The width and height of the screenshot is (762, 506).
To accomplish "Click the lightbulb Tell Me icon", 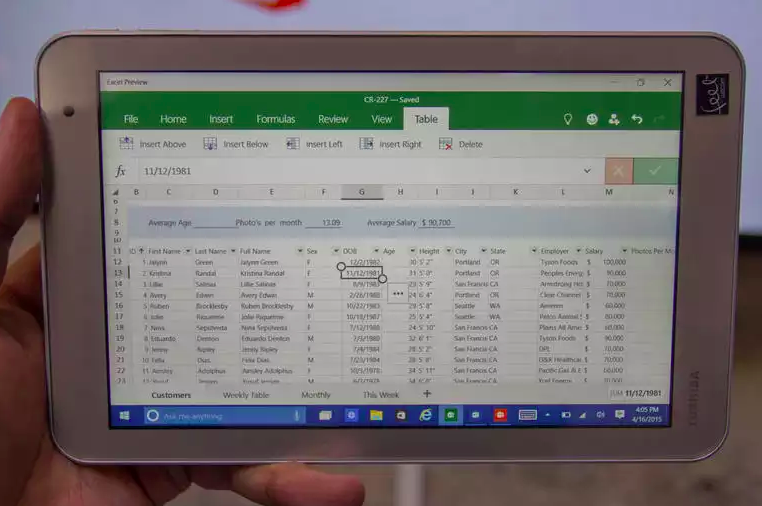I will 568,119.
